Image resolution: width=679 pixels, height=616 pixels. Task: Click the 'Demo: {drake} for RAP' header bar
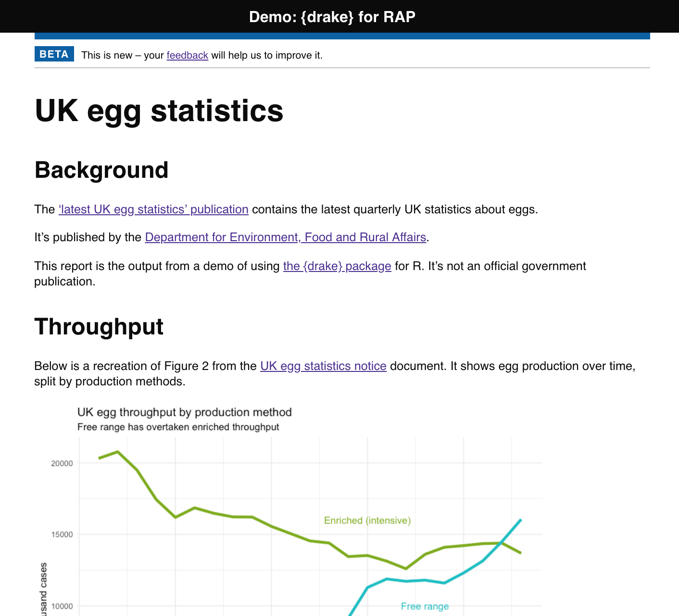332,16
